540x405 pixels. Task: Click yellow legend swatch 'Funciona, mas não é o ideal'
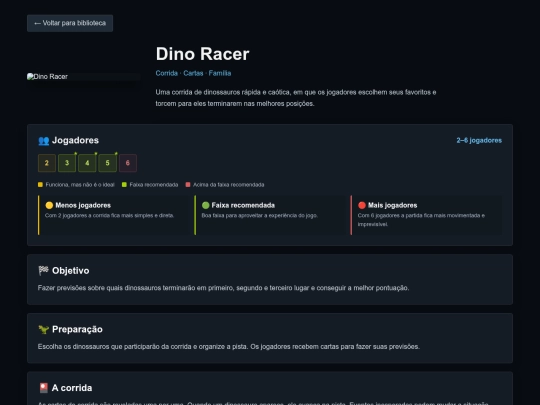pyautogui.click(x=40, y=185)
